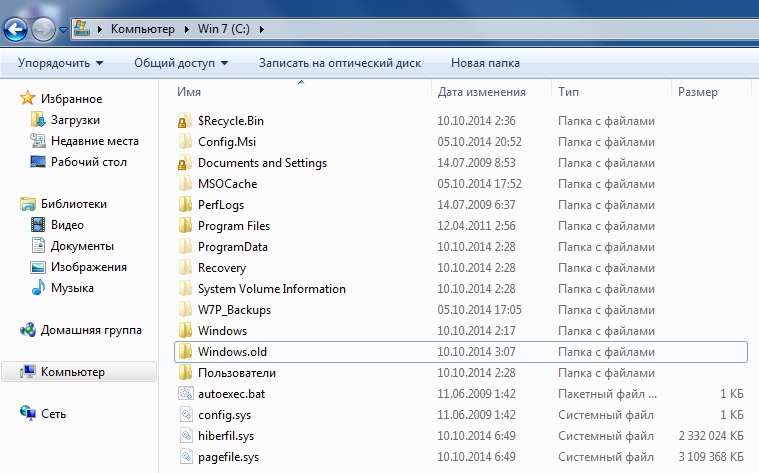
Task: Expand the Упорядочить dropdown menu
Action: tap(60, 63)
